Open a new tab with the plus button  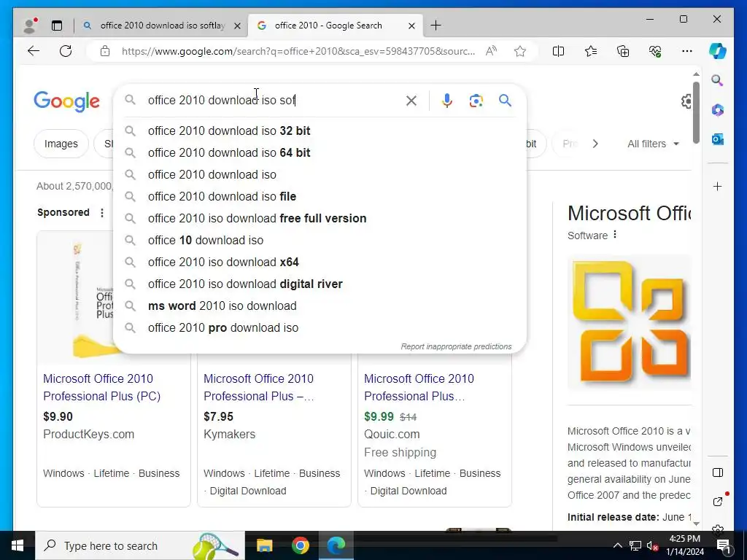coord(436,26)
